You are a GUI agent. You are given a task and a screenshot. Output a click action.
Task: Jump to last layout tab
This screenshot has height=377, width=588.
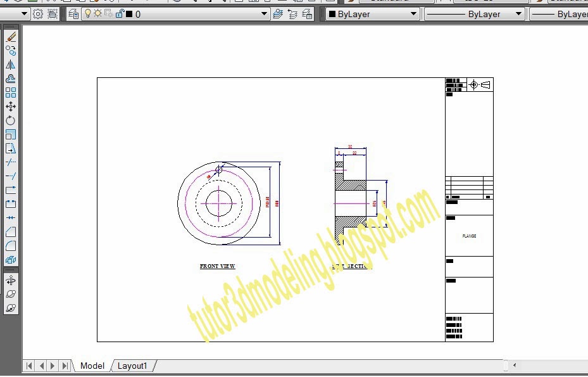[x=65, y=366]
